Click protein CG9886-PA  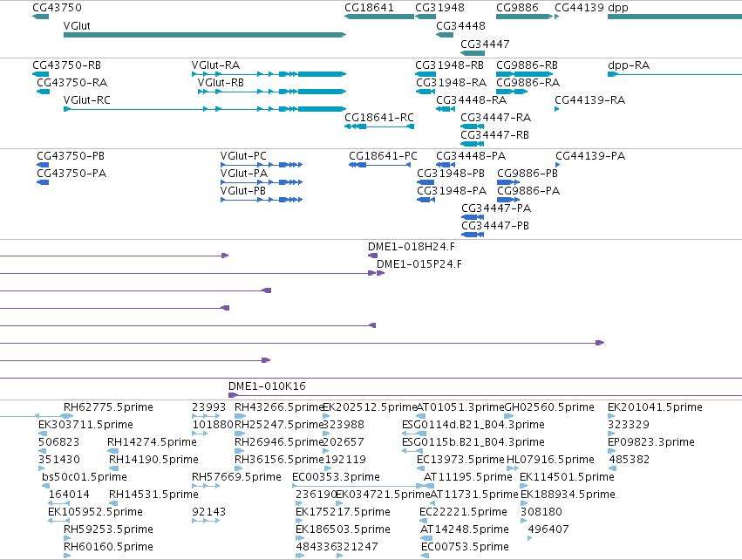[x=508, y=200]
